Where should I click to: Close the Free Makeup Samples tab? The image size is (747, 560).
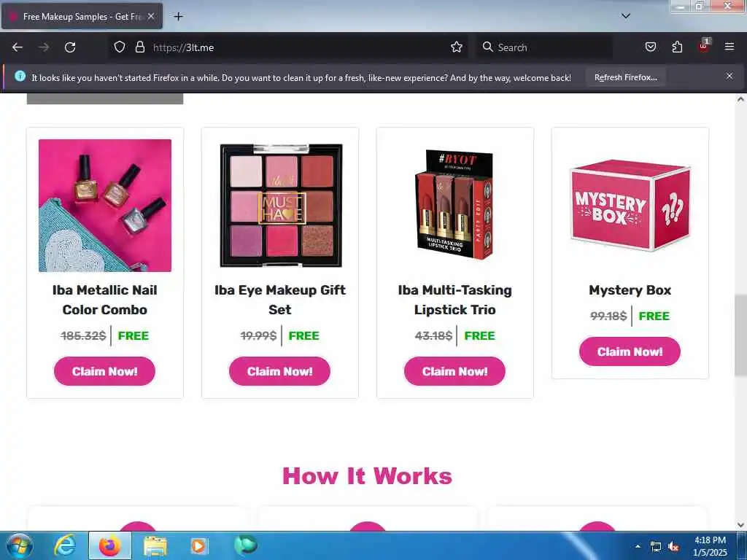pyautogui.click(x=151, y=16)
